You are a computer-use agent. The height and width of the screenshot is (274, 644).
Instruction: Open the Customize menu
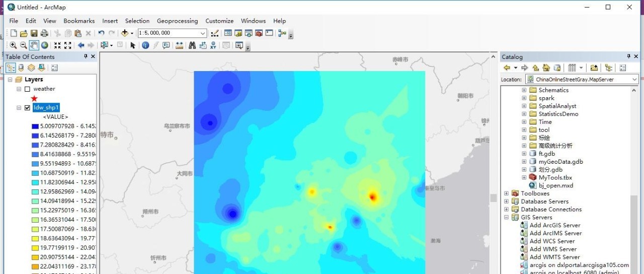[x=219, y=21]
